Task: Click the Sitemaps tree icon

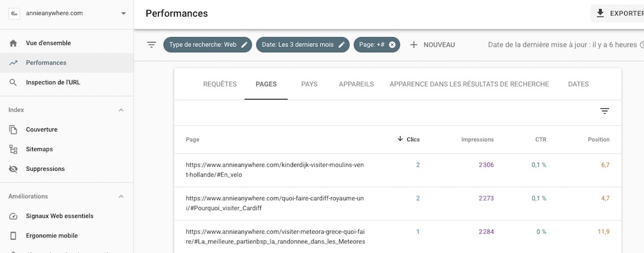Action: coord(13,149)
